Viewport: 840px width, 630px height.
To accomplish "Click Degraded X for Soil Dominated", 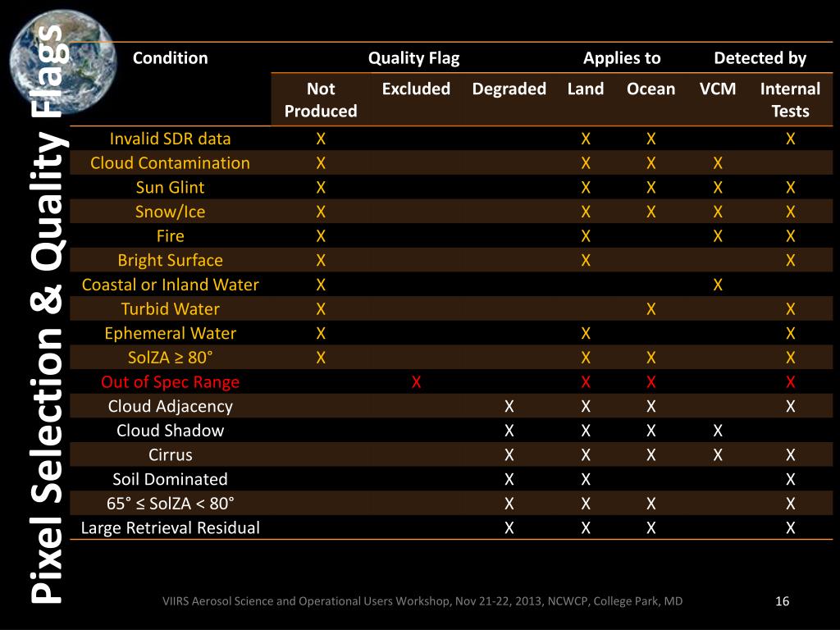I will pyautogui.click(x=509, y=479).
